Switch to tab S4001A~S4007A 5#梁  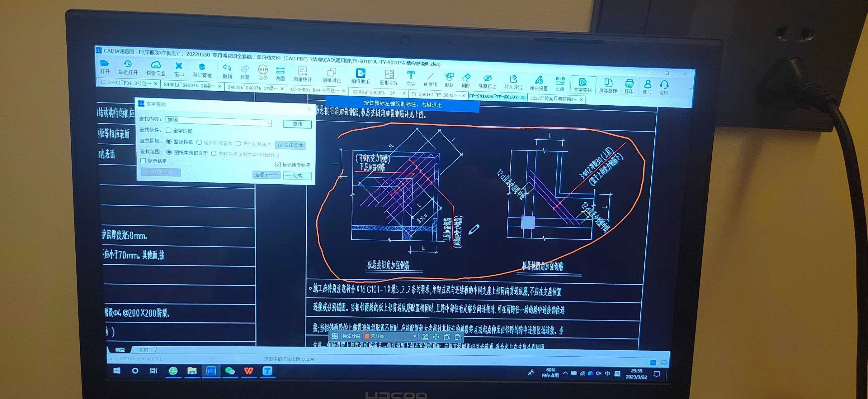click(252, 88)
